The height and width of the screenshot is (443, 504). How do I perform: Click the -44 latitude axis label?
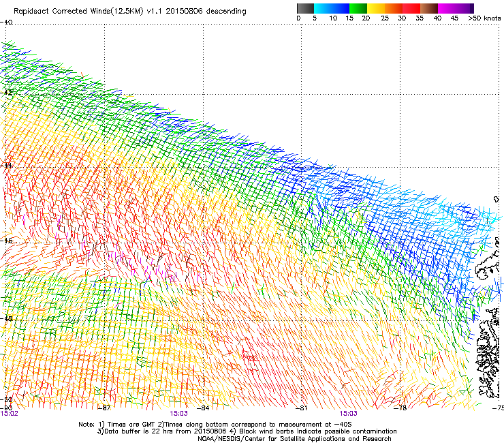6,166
